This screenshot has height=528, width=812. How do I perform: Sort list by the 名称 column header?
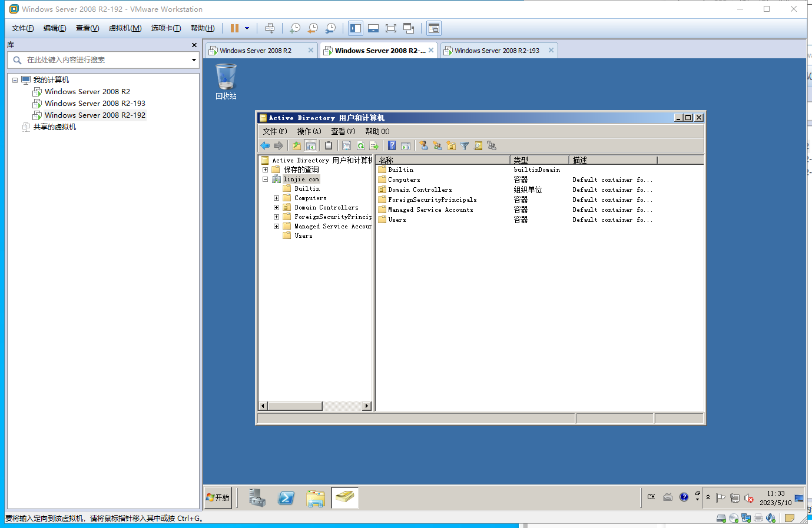coord(443,160)
